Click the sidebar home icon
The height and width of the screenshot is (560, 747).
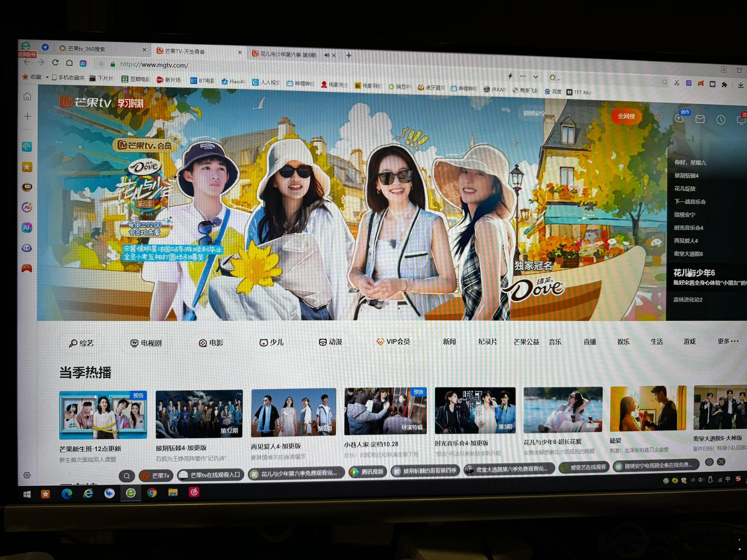(x=27, y=97)
